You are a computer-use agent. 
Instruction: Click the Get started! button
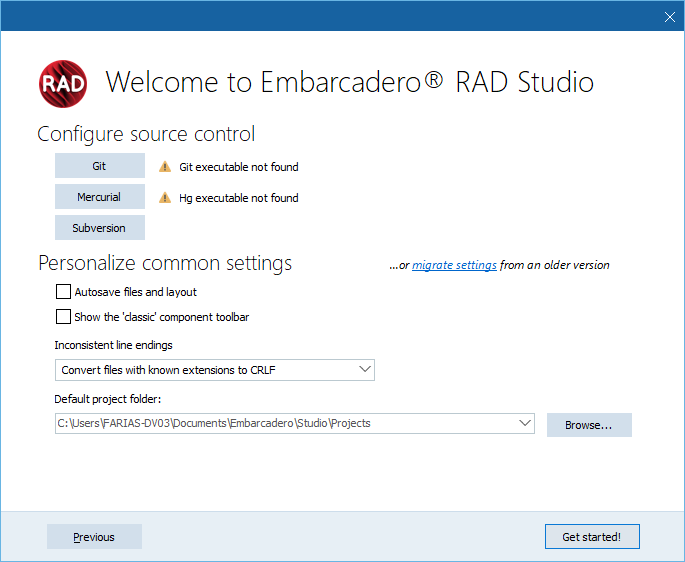(x=592, y=537)
